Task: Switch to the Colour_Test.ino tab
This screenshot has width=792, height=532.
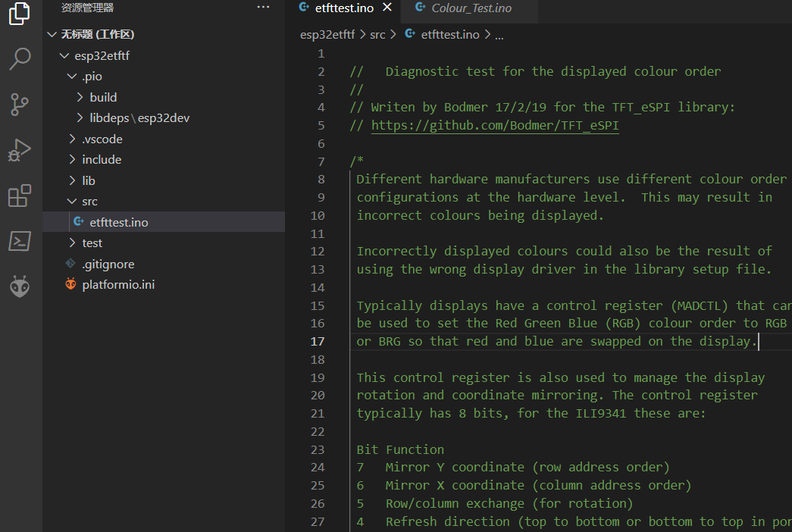Action: pyautogui.click(x=471, y=8)
